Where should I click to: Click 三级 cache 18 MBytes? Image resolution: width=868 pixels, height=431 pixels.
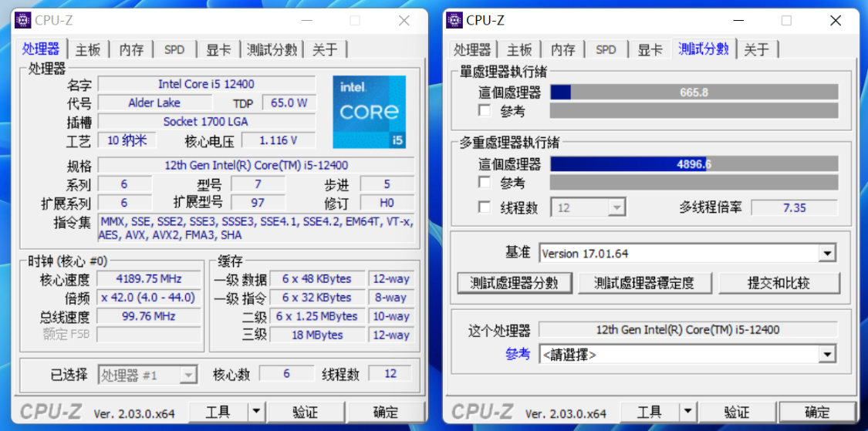tap(317, 335)
